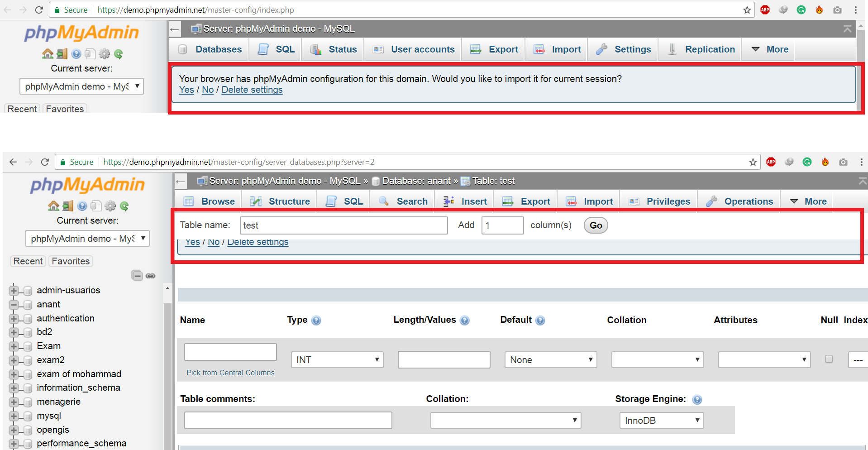868x450 pixels.
Task: Click the Default column help icon
Action: pos(540,321)
